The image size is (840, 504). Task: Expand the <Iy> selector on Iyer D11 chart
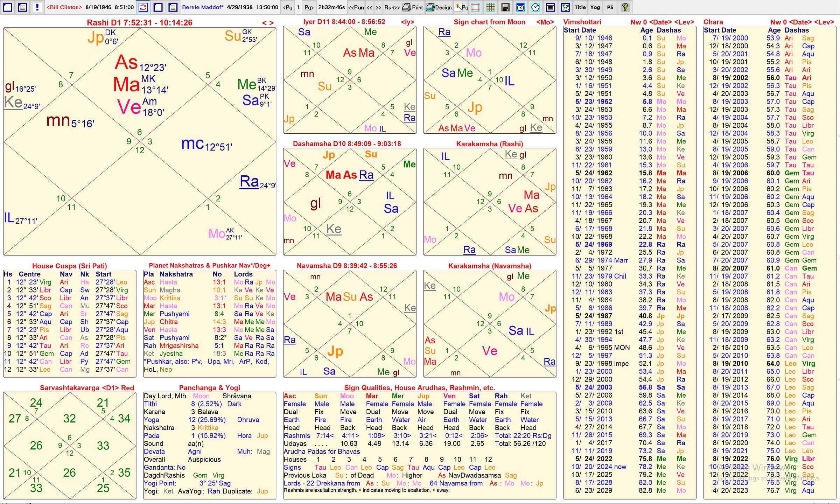tap(407, 22)
